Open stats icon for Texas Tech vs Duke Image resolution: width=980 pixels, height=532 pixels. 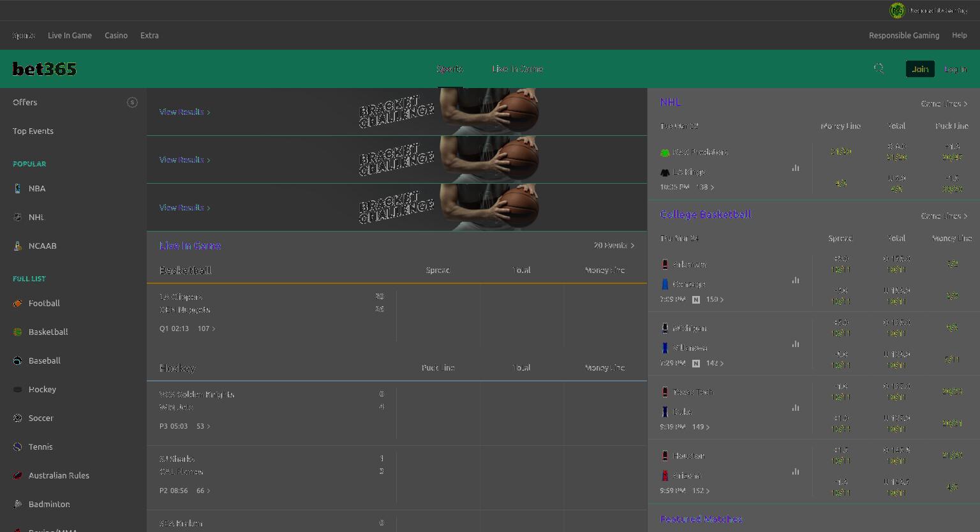point(796,408)
